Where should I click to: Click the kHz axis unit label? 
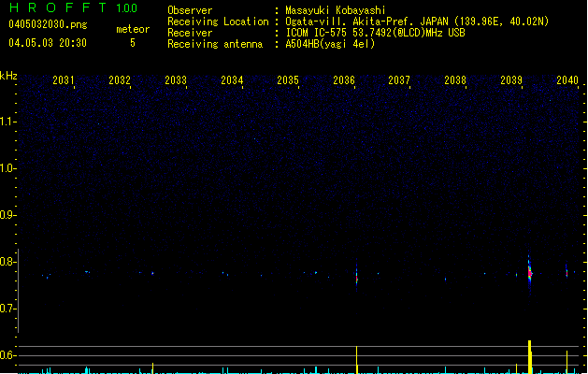pyautogui.click(x=8, y=76)
